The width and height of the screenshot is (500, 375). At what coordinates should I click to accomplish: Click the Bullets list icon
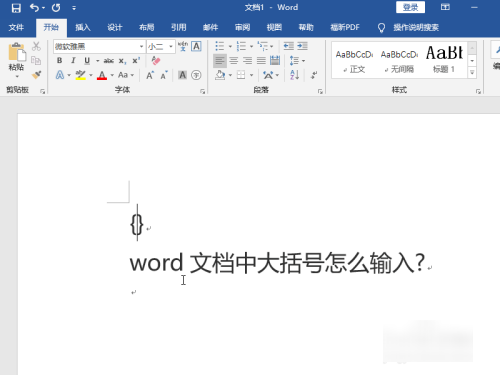[x=220, y=46]
